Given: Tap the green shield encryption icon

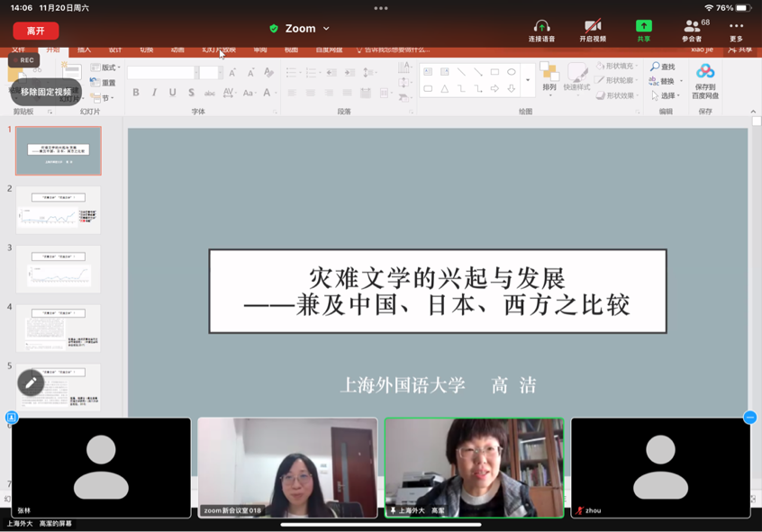Looking at the screenshot, I should (x=274, y=29).
